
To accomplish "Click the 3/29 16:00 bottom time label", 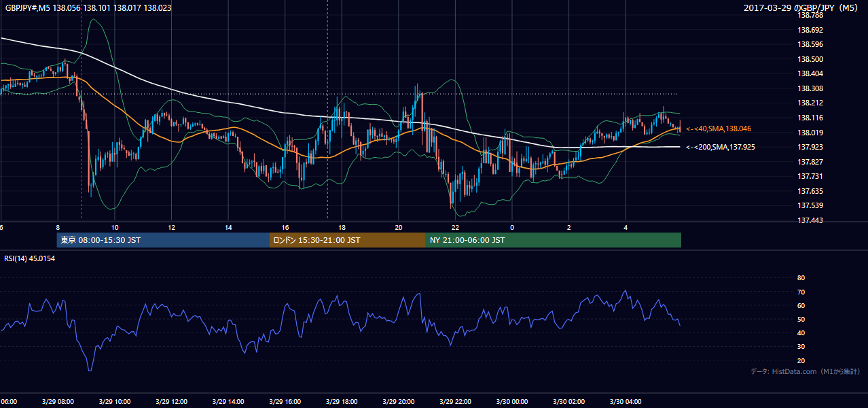I will (285, 402).
